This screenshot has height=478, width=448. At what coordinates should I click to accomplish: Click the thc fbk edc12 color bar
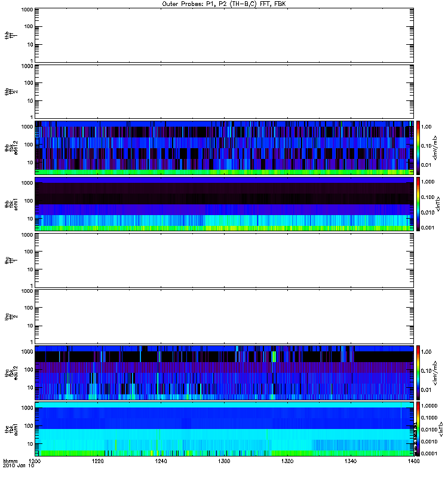(418, 372)
